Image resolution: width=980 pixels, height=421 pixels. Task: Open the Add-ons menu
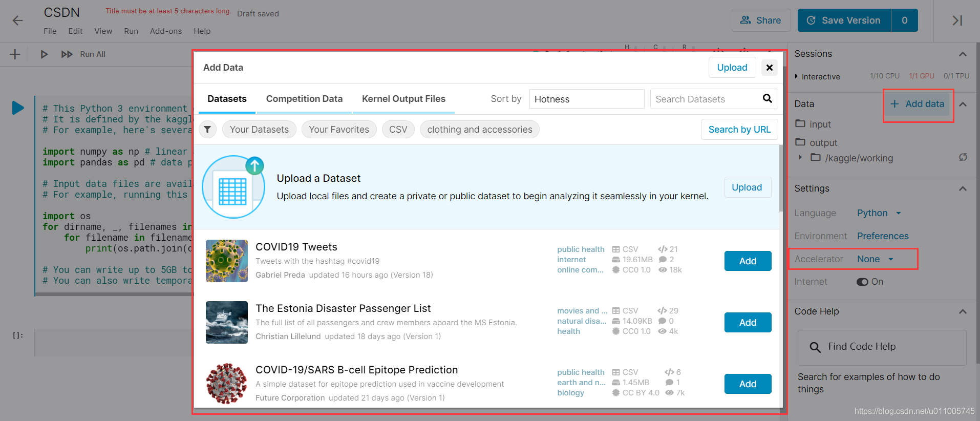(x=166, y=31)
